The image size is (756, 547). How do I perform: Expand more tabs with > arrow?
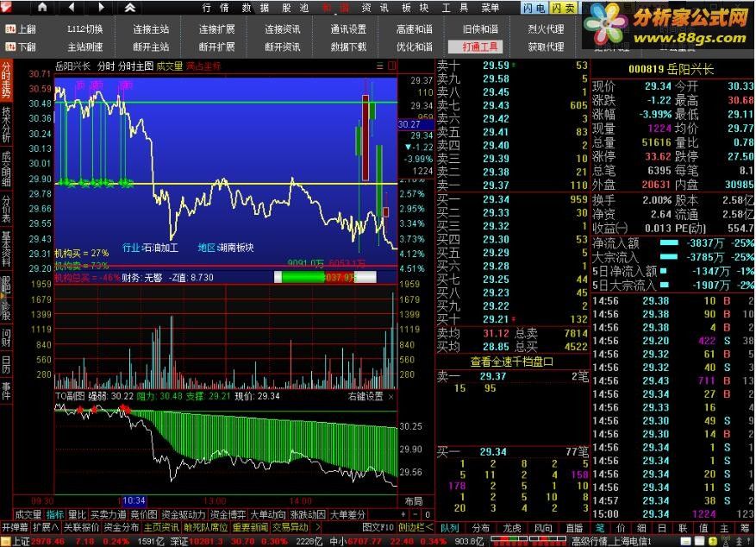(x=317, y=527)
